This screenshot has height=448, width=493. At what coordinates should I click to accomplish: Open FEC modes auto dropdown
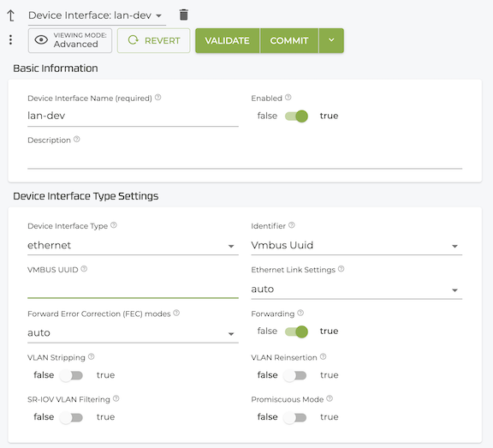(x=133, y=333)
